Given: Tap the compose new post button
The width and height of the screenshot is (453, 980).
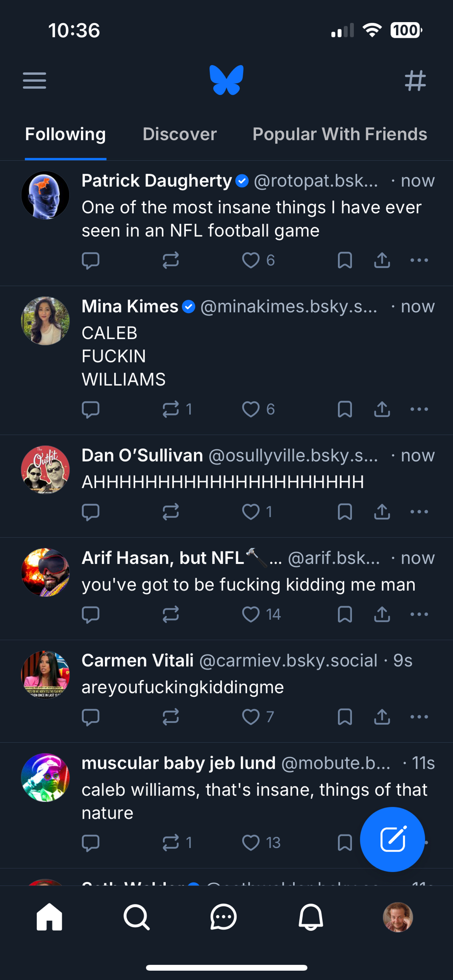Looking at the screenshot, I should coord(392,839).
